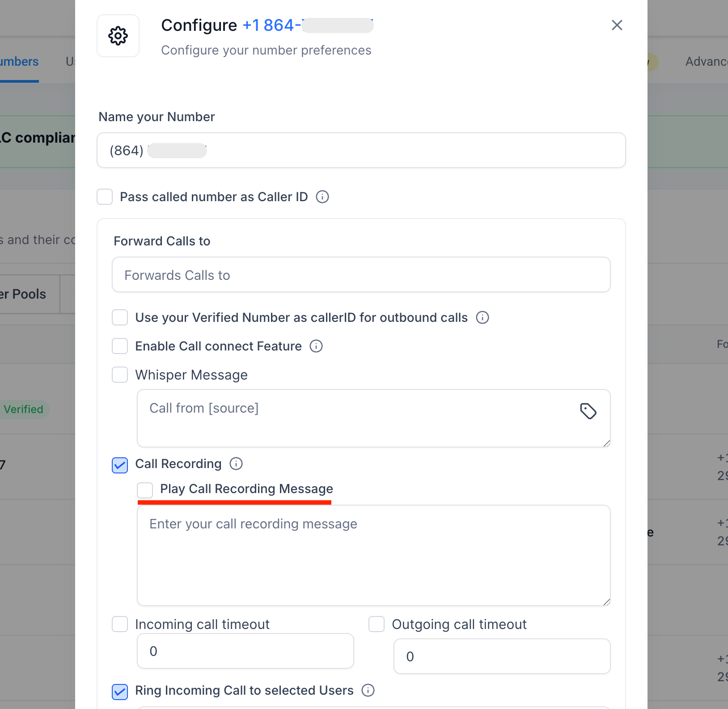
Task: Enable Play Call Recording Message
Action: (145, 490)
